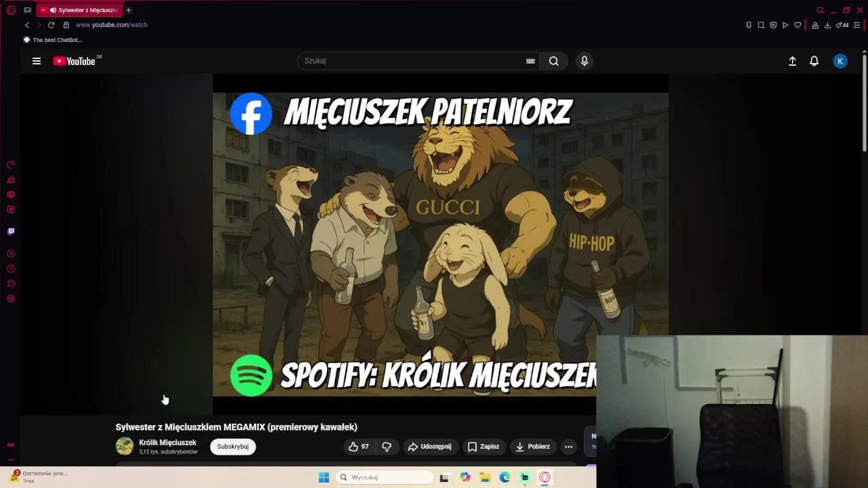Open the Opera profile account icon
The height and width of the screenshot is (488, 868).
tap(815, 25)
